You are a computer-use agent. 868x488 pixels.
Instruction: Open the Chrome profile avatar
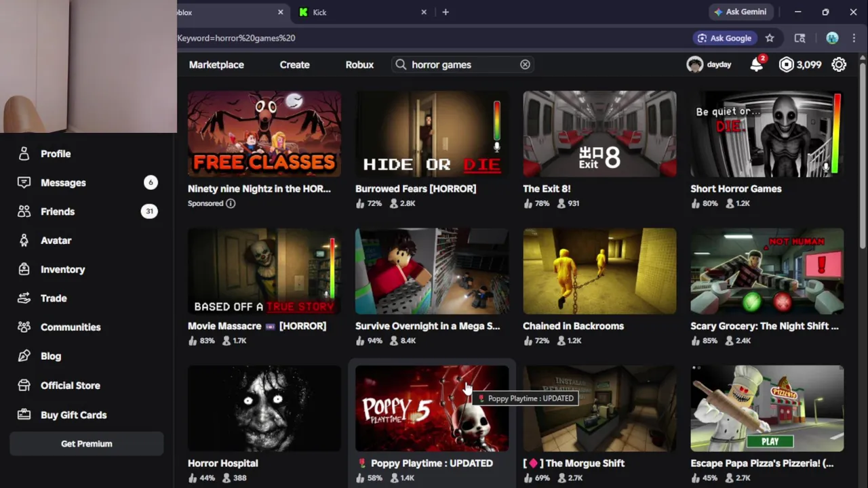click(x=832, y=38)
